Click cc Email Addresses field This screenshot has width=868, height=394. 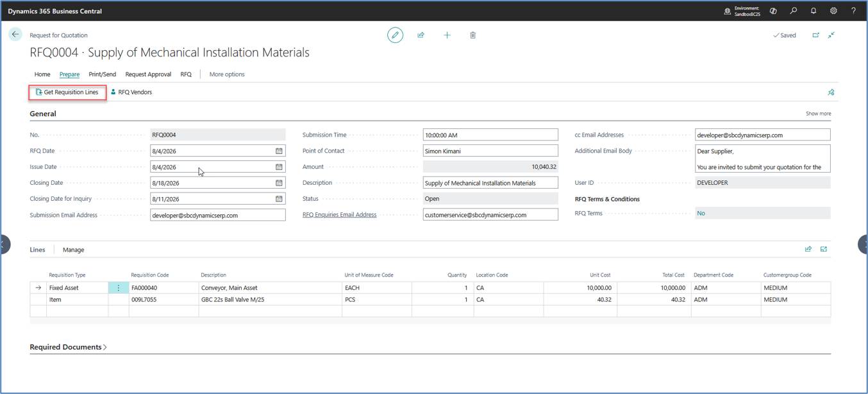[x=763, y=135]
